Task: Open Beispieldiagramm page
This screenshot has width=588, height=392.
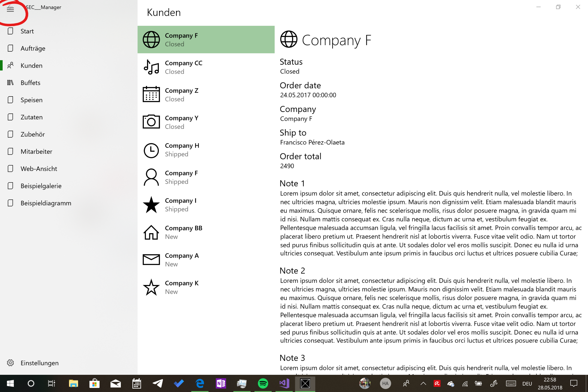Action: [x=46, y=203]
